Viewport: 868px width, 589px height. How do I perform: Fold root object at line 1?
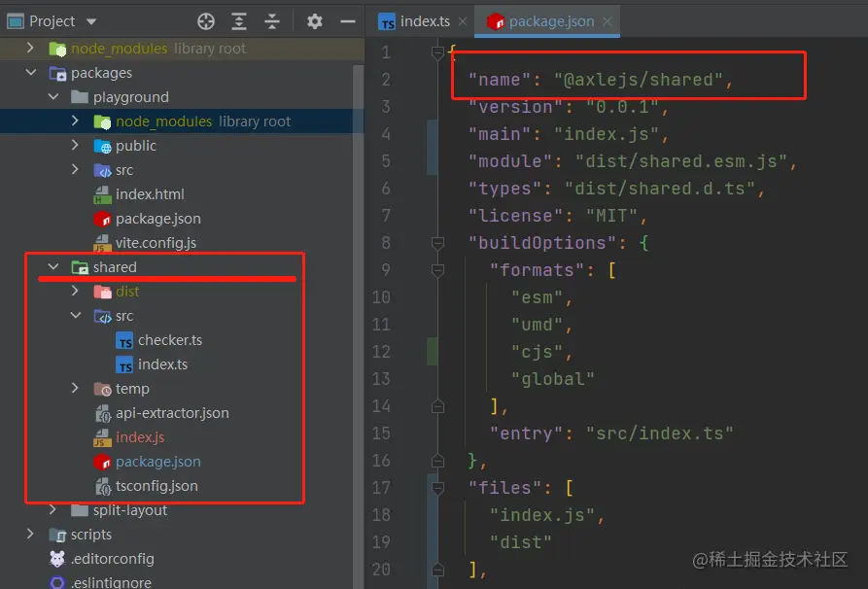tap(437, 52)
